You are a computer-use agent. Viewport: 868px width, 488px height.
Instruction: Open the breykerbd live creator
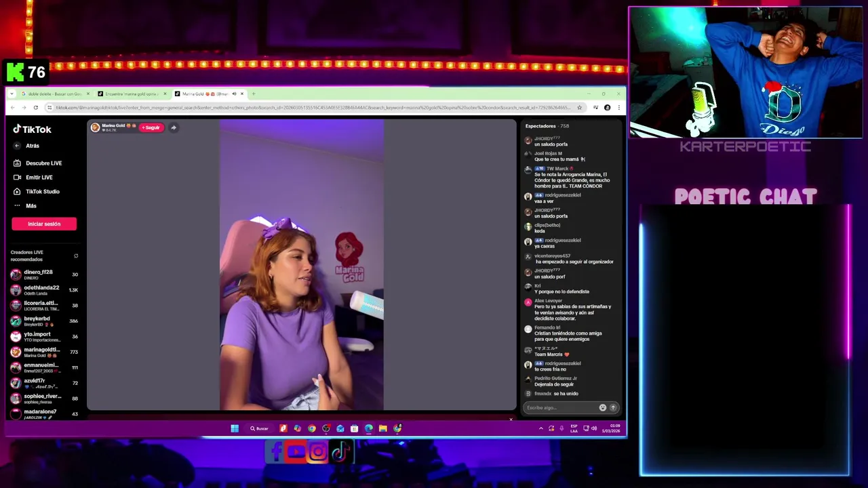(44, 321)
